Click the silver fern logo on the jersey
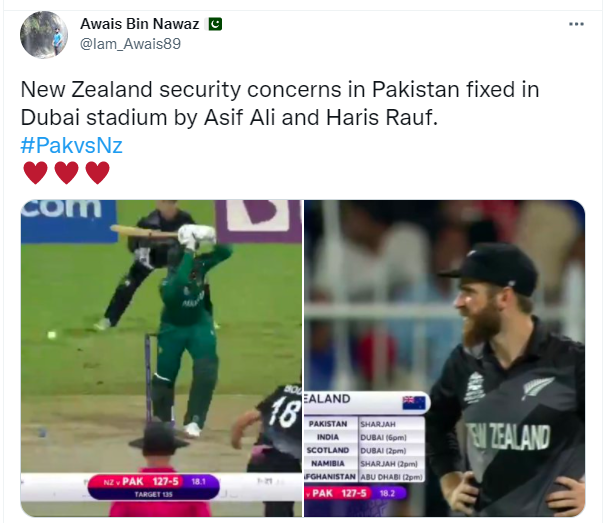This screenshot has width=605, height=523. point(537,387)
